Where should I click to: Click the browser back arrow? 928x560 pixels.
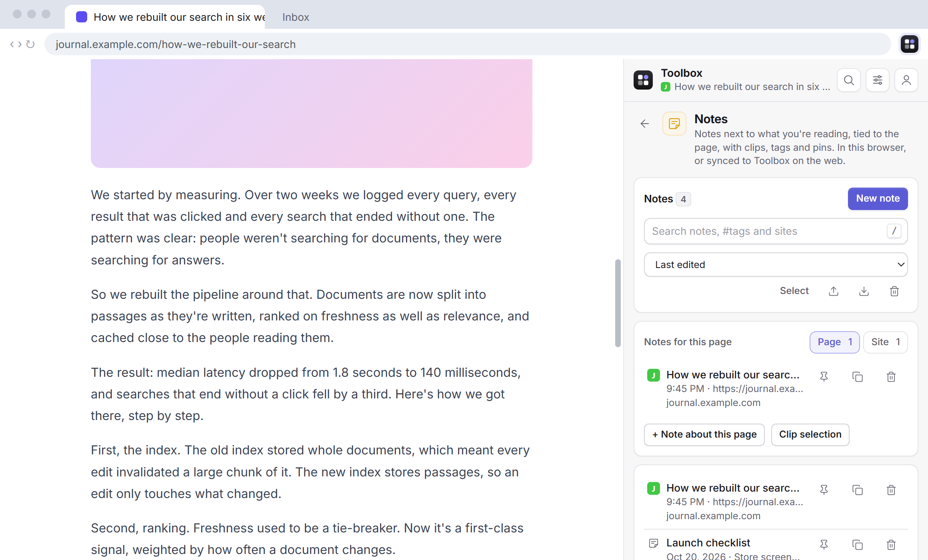12,44
